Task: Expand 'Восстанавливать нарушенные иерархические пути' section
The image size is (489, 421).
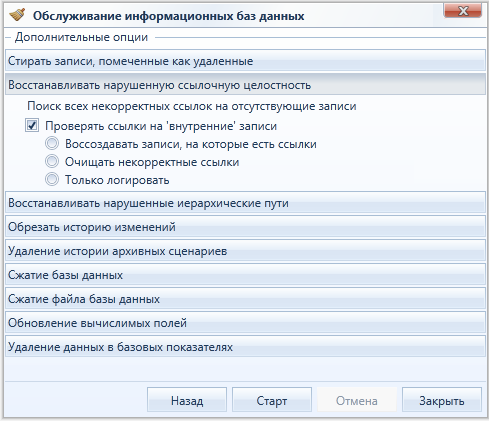Action: click(x=245, y=203)
